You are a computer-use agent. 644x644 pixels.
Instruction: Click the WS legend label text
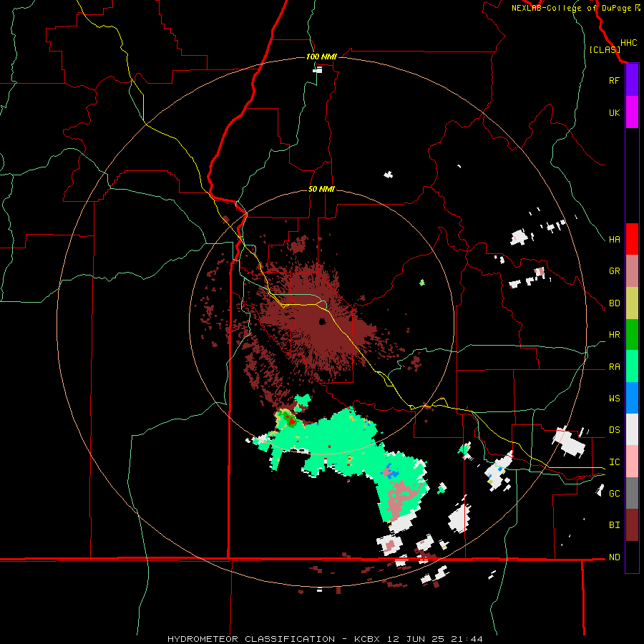tap(614, 399)
